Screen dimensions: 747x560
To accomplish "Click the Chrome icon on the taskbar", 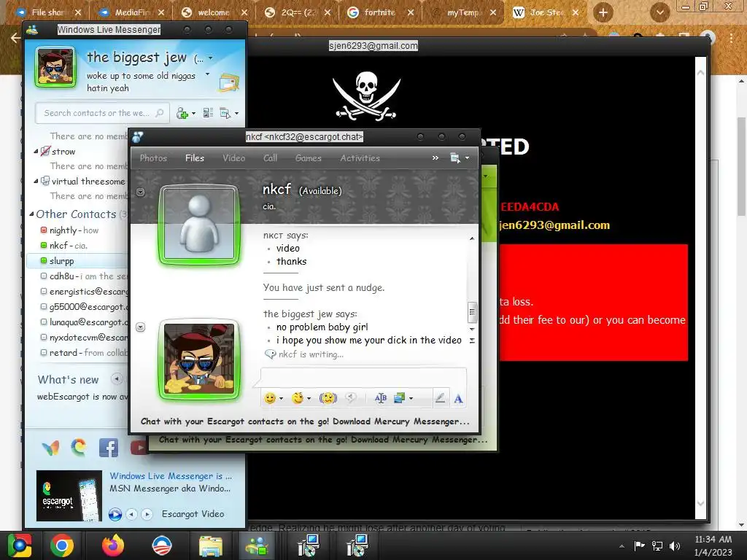I will coord(62,545).
